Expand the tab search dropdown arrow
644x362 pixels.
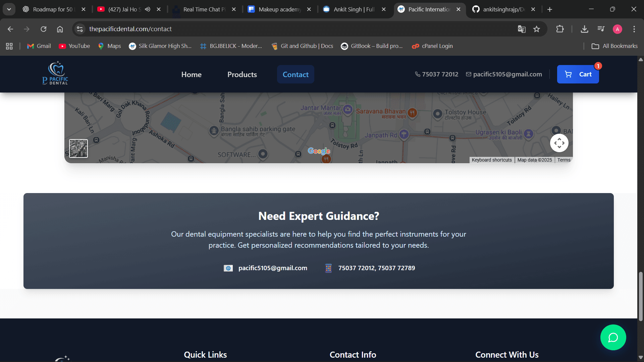click(x=9, y=9)
